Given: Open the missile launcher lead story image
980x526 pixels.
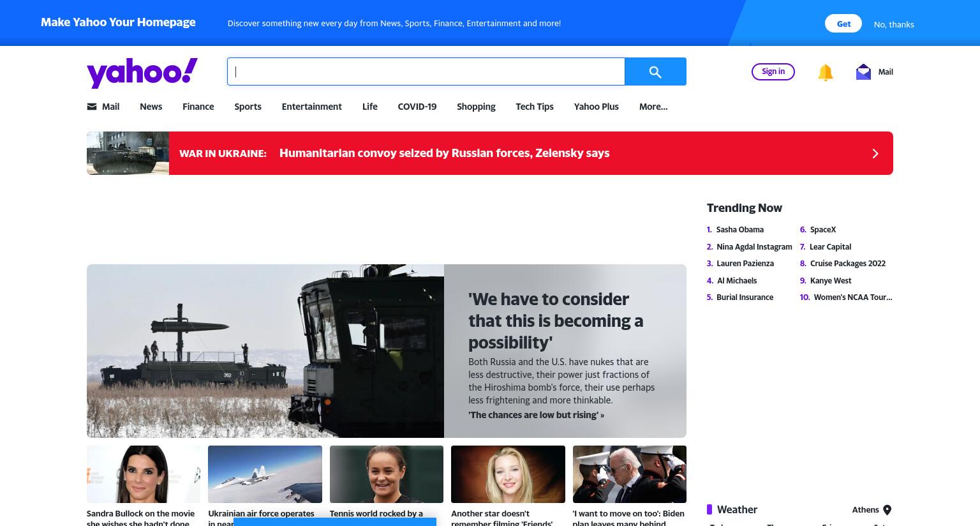Looking at the screenshot, I should pyautogui.click(x=265, y=351).
